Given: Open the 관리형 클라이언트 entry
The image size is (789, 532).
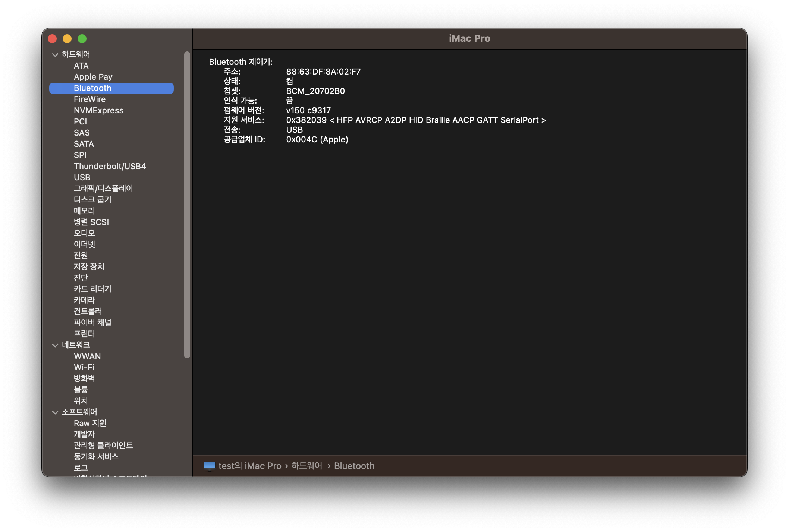Looking at the screenshot, I should tap(103, 446).
